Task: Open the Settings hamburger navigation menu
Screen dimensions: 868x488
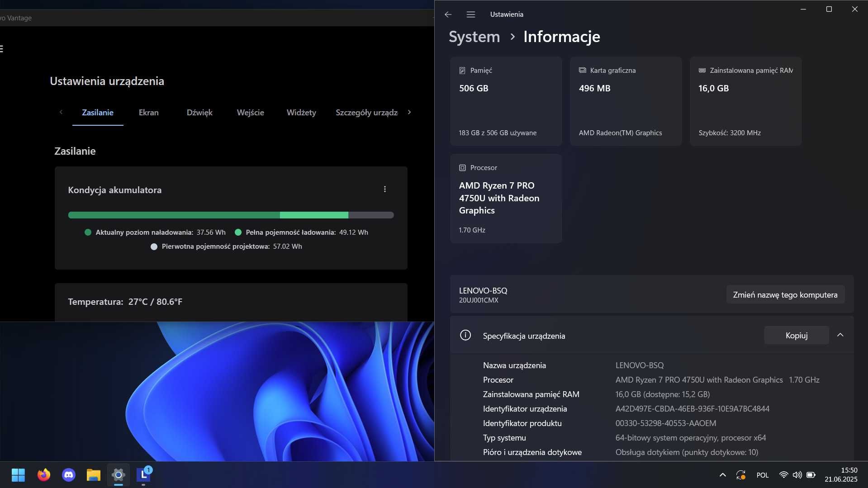Action: click(x=470, y=14)
